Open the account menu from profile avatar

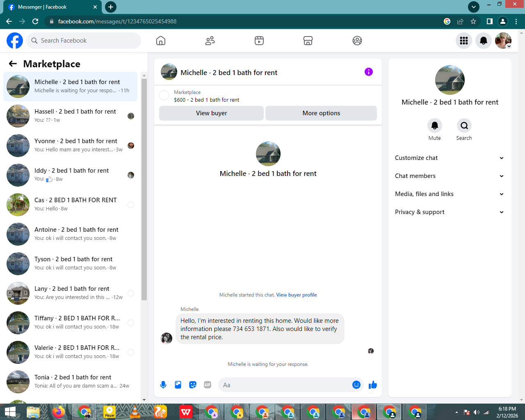click(x=503, y=41)
